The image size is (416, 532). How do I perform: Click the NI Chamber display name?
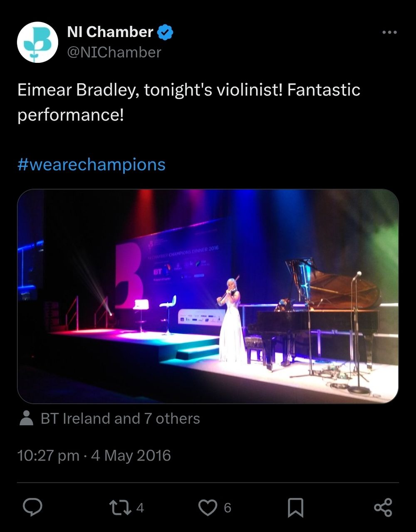(110, 32)
